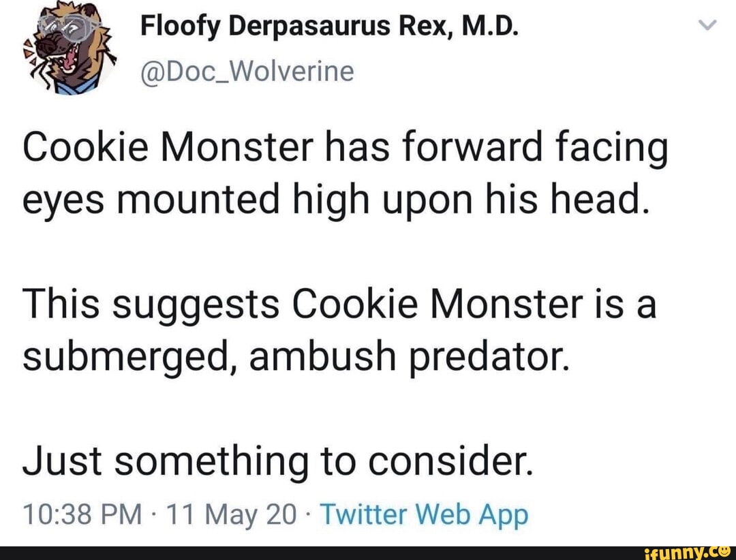The height and width of the screenshot is (560, 736).
Task: Click the display name Floofy Derpasaurus Rex, M.D.
Action: click(x=331, y=26)
